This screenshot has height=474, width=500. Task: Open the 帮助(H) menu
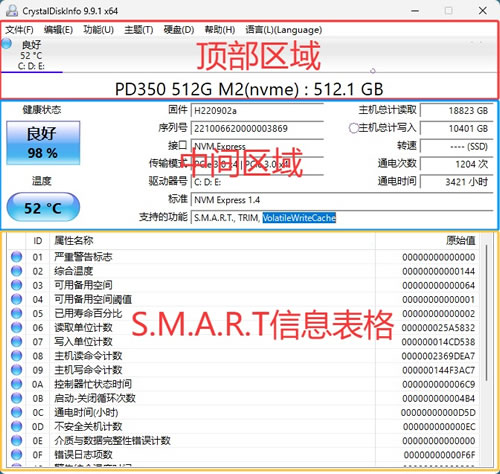[220, 30]
